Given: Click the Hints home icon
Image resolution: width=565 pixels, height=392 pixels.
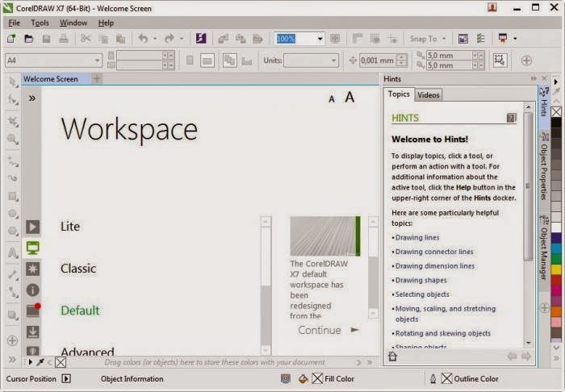Looking at the screenshot, I should point(393,357).
